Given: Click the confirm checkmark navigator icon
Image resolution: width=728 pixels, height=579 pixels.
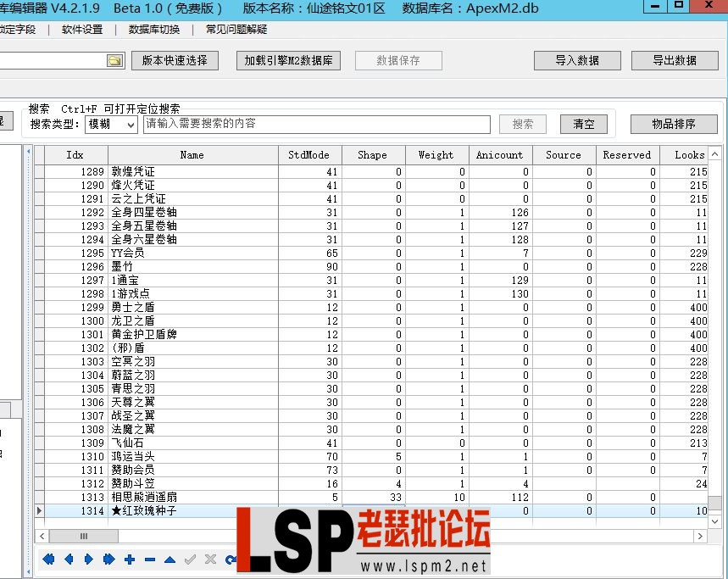Looking at the screenshot, I should [188, 558].
